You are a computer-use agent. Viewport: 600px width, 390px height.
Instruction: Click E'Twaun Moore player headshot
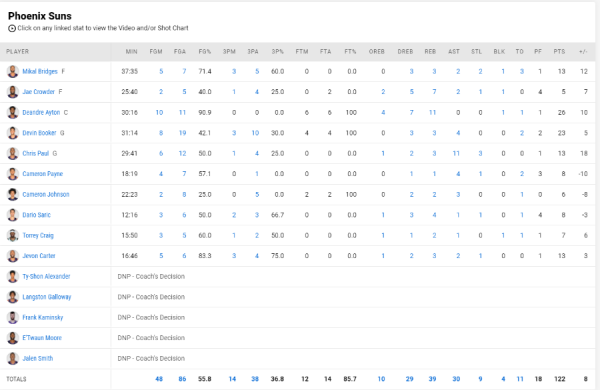click(13, 338)
